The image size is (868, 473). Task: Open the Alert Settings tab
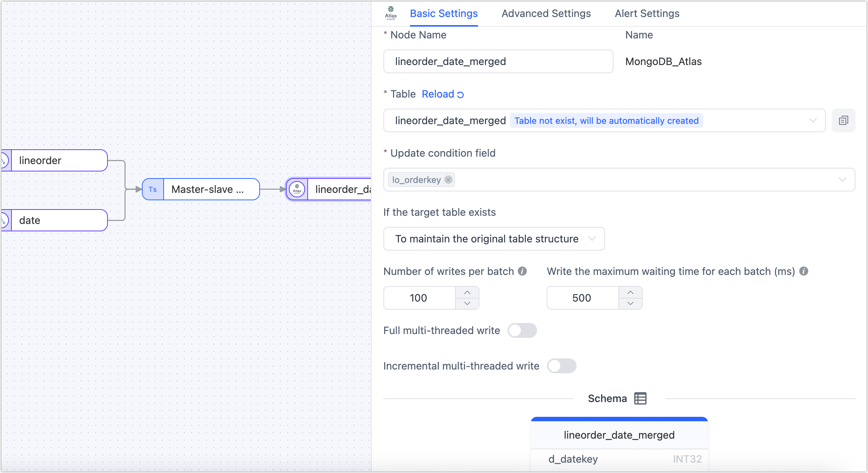point(647,13)
